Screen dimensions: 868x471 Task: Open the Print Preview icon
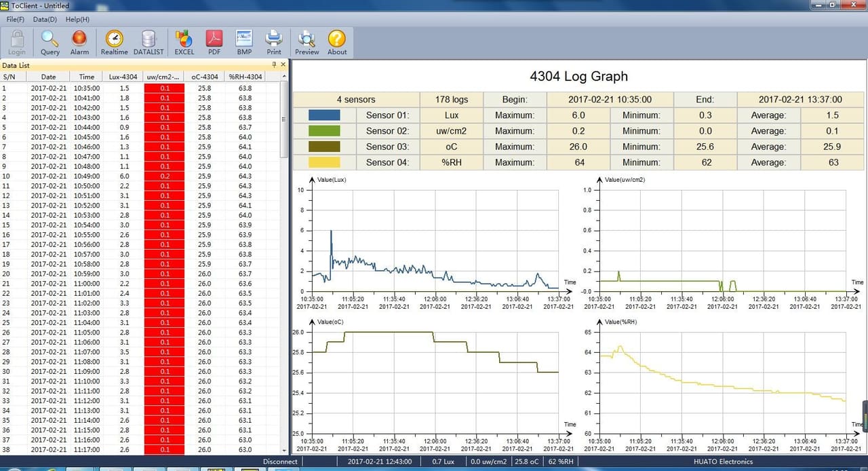(x=307, y=42)
